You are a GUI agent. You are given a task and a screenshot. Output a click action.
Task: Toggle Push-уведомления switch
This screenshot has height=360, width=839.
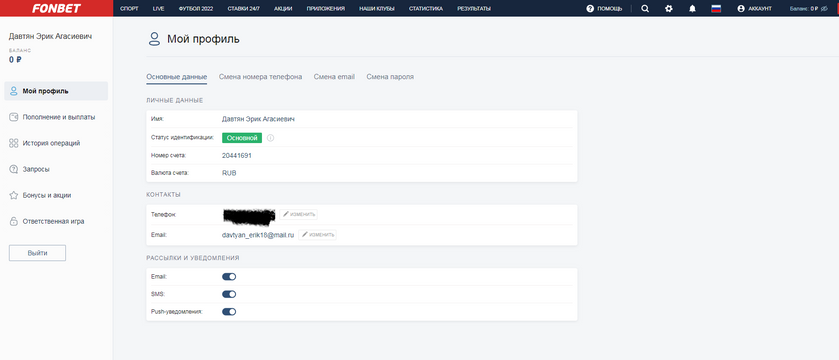(x=229, y=312)
